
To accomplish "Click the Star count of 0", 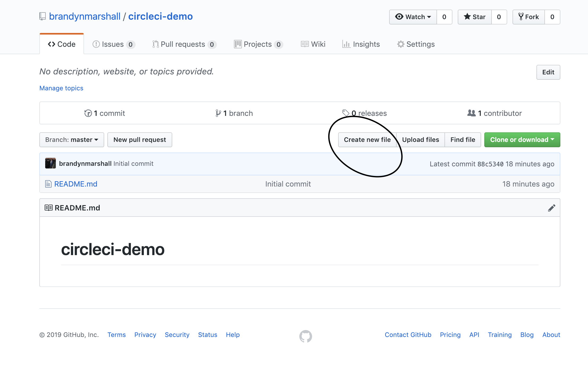I will [x=499, y=17].
